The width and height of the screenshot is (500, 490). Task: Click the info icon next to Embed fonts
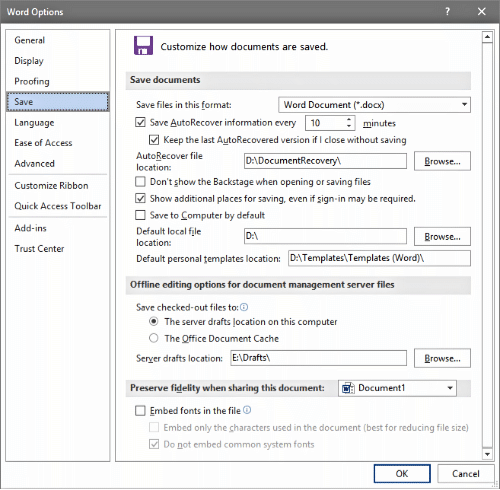pyautogui.click(x=247, y=410)
